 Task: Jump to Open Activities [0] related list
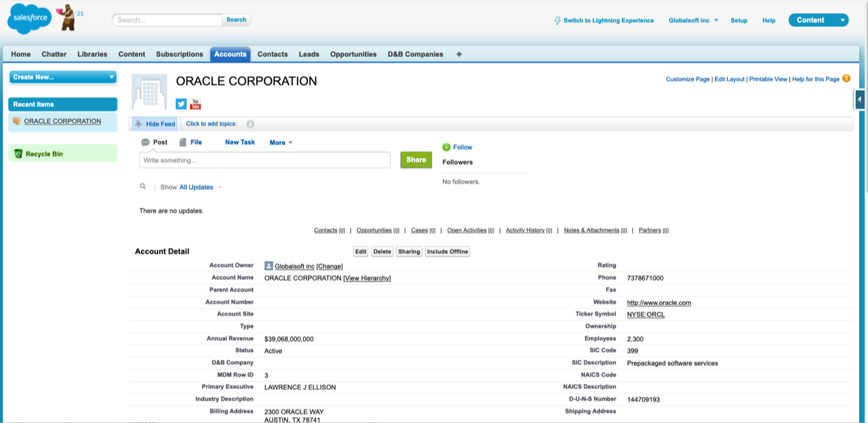point(471,230)
